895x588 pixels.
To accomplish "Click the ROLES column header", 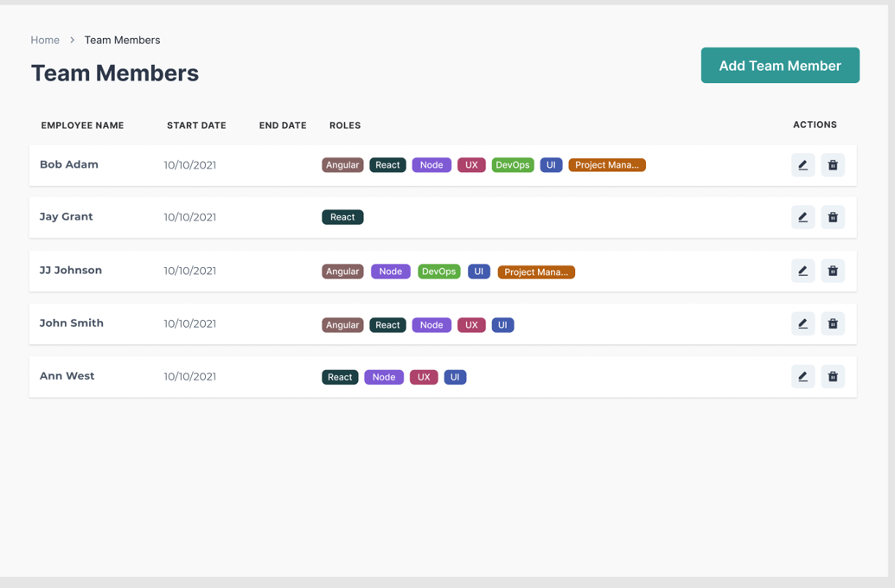I will pyautogui.click(x=345, y=125).
